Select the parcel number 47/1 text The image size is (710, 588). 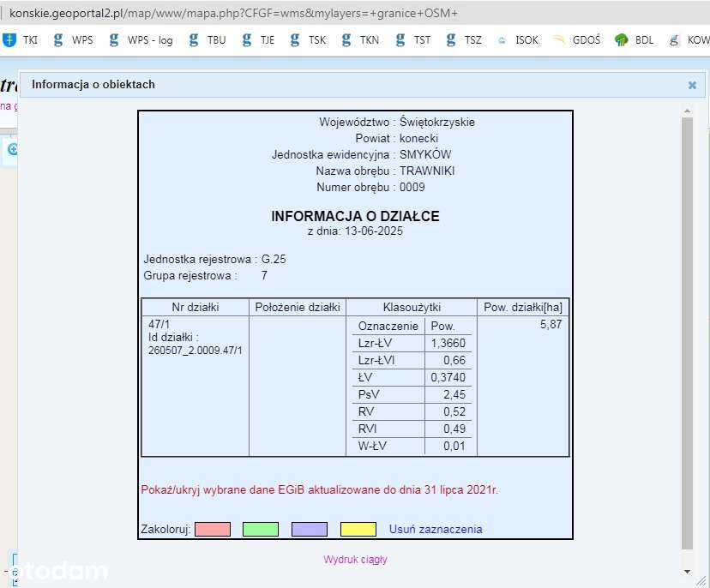[x=159, y=324]
